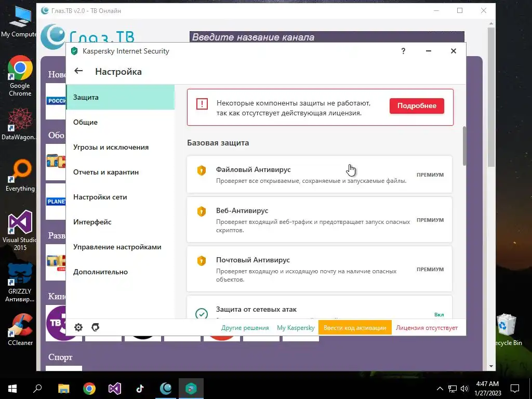This screenshot has height=399, width=532.
Task: Open notification center icon
Action: (515, 389)
